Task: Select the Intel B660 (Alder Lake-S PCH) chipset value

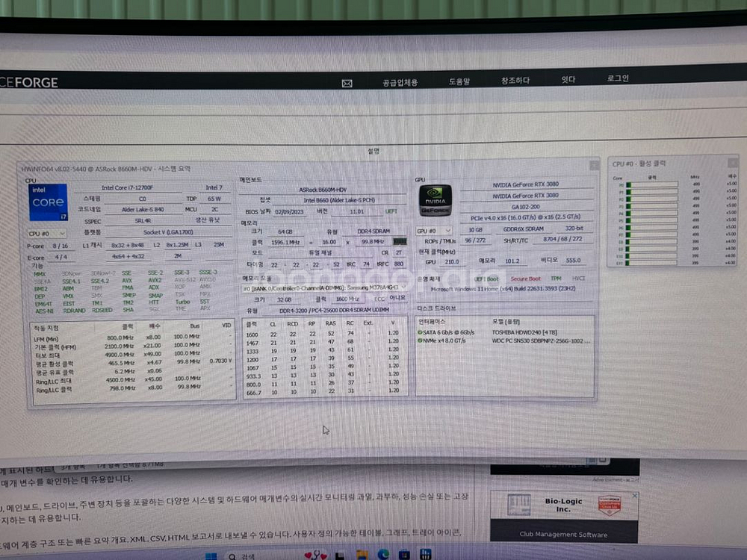Action: 338,200
